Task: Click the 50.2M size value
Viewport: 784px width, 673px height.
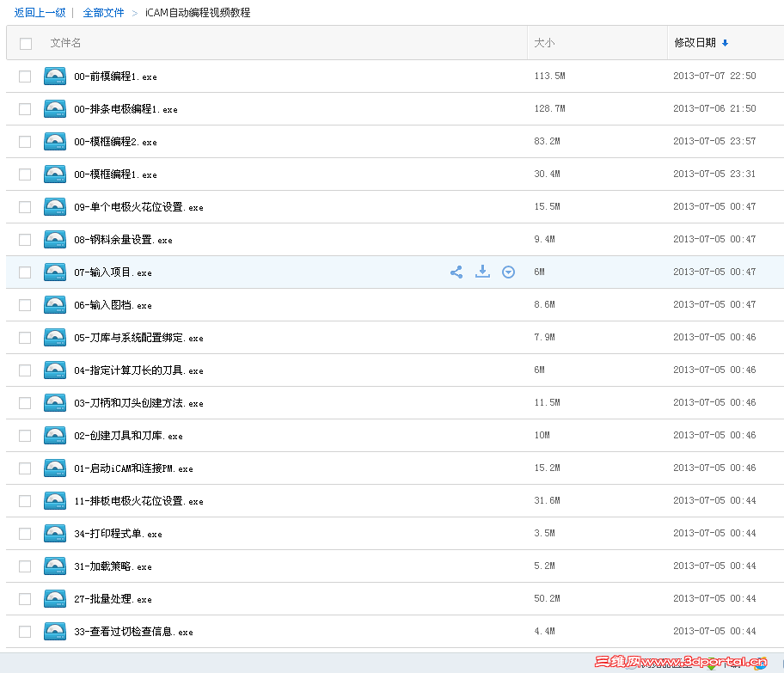Action: pos(547,598)
